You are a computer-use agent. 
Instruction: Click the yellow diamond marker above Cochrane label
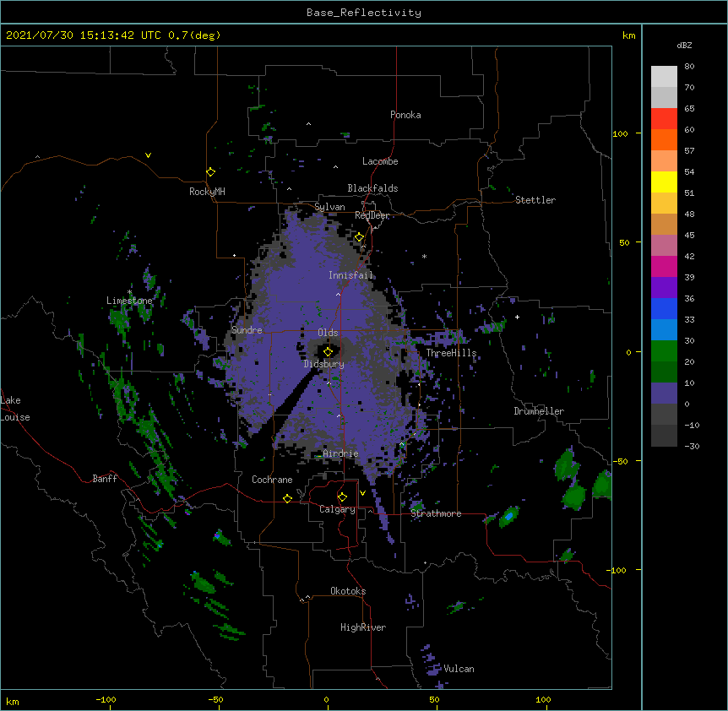click(x=287, y=498)
